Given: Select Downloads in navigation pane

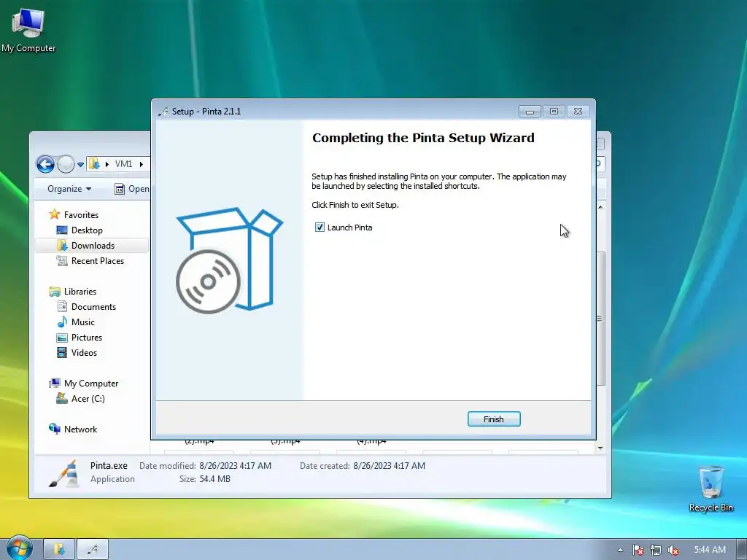Looking at the screenshot, I should [93, 246].
